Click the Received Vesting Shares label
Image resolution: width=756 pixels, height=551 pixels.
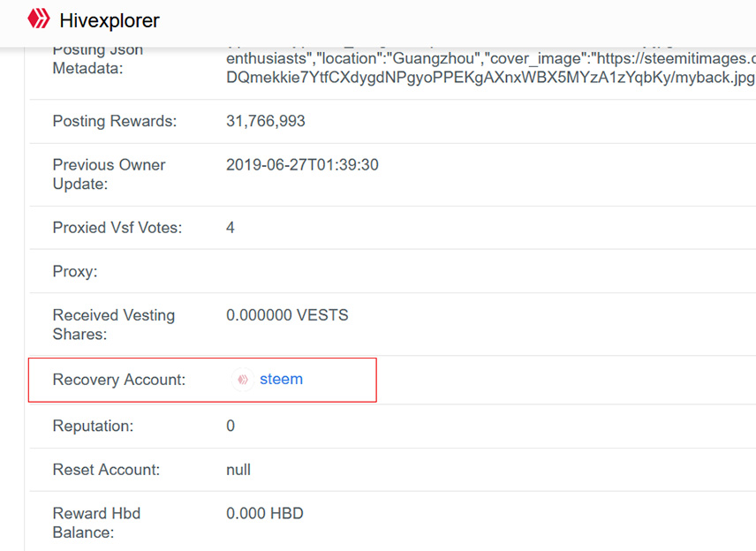(113, 324)
